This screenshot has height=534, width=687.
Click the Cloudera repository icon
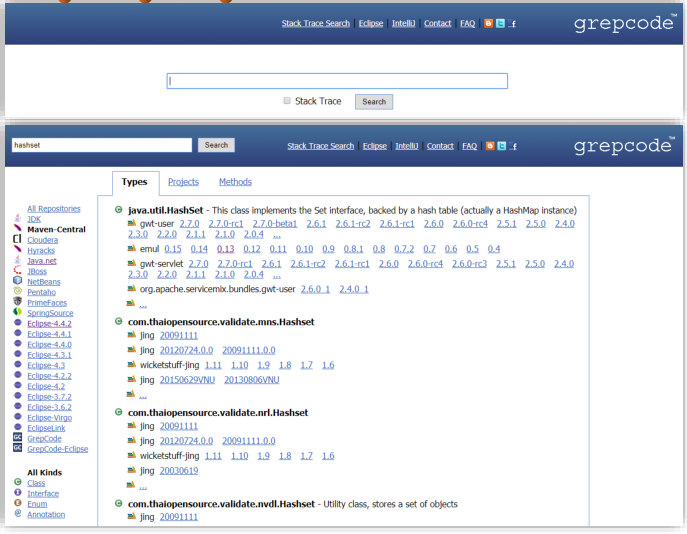[18, 239]
